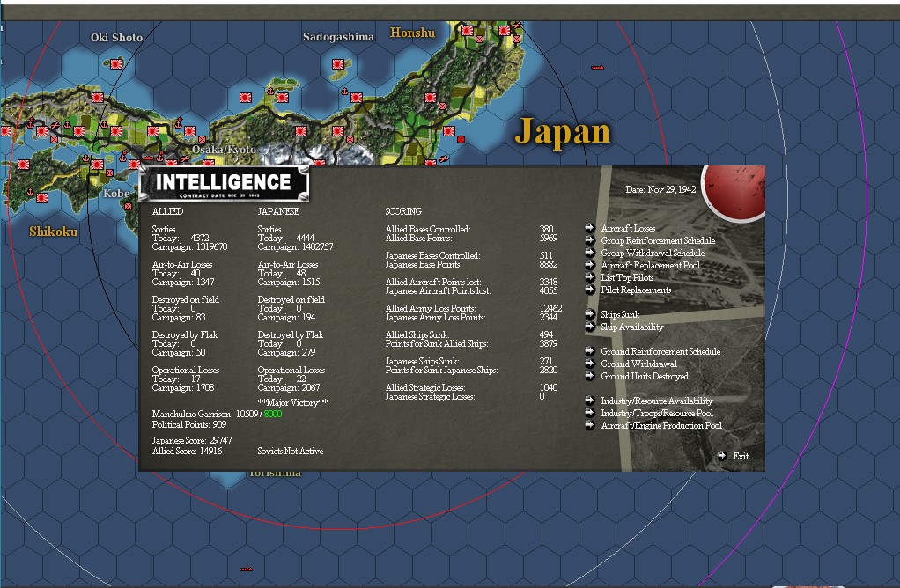Image resolution: width=900 pixels, height=588 pixels.
Task: Open Industry/Troops/Resource Pool screen
Action: [x=657, y=413]
